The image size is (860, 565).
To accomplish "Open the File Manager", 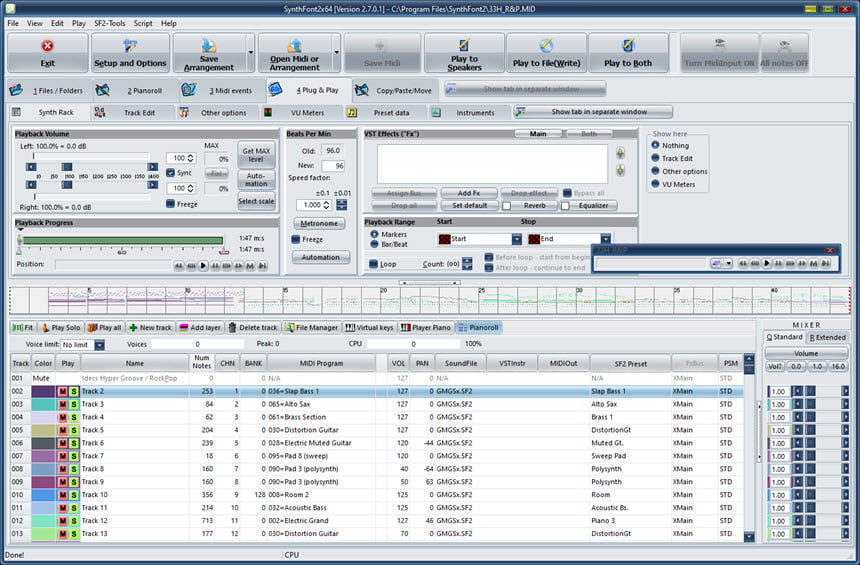I will (311, 327).
